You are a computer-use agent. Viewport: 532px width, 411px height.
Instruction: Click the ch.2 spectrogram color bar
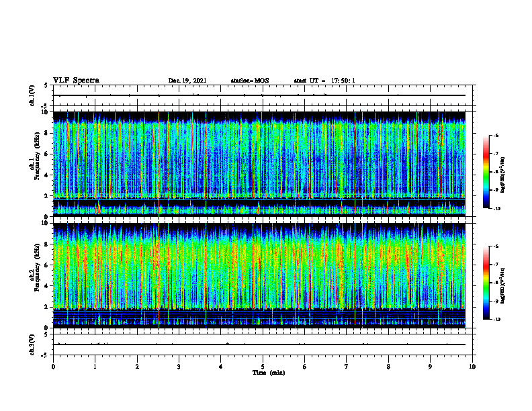[486, 283]
